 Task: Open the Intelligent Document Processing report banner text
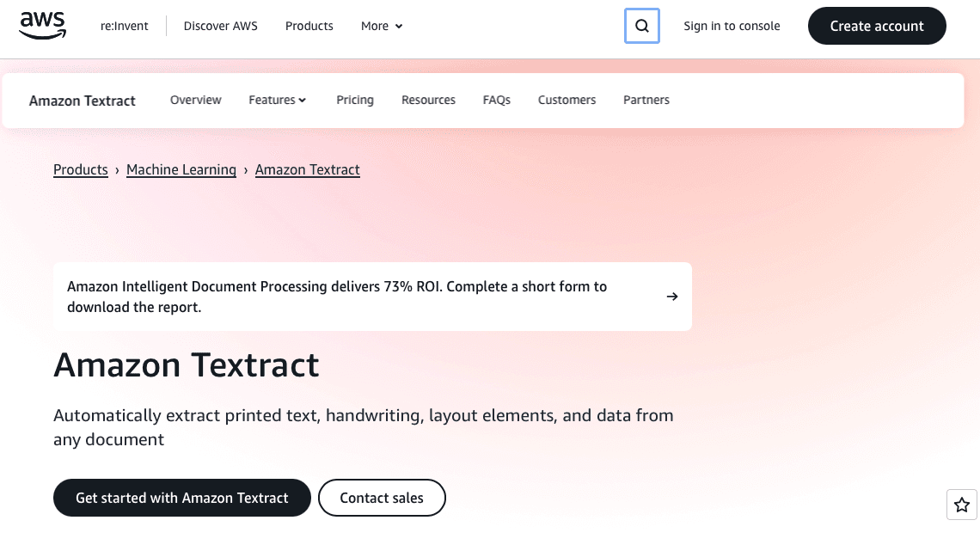[337, 297]
